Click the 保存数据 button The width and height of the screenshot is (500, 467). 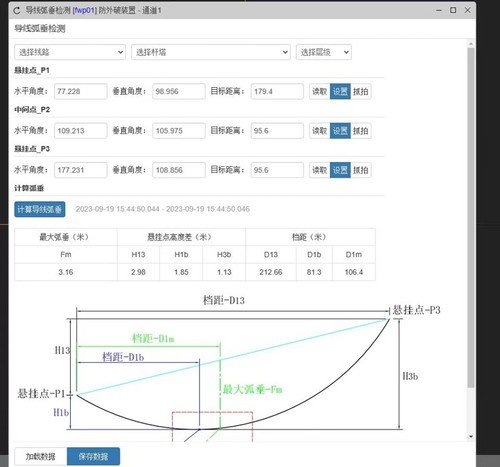point(93,456)
